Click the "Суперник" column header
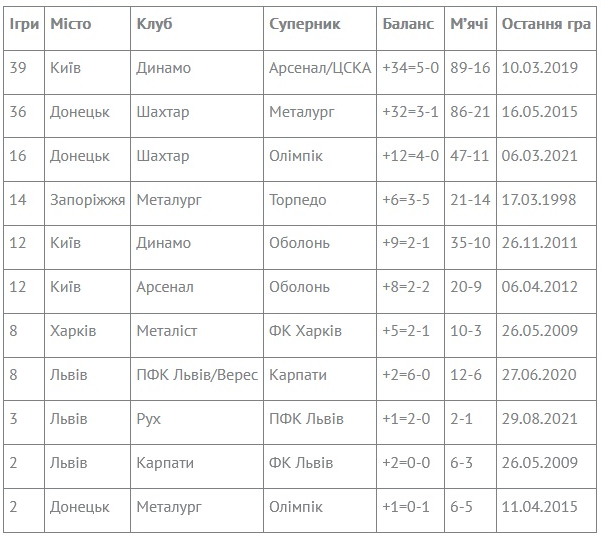This screenshot has height=537, width=601. click(305, 23)
